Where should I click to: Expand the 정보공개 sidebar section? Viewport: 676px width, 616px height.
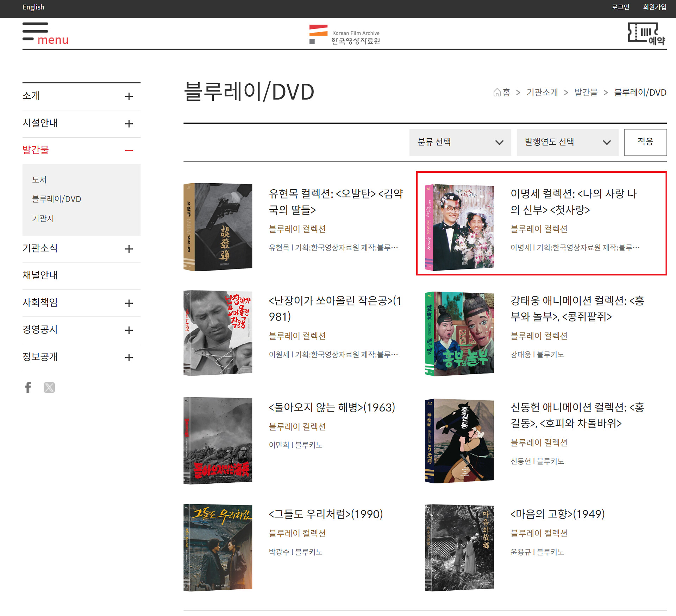point(129,357)
